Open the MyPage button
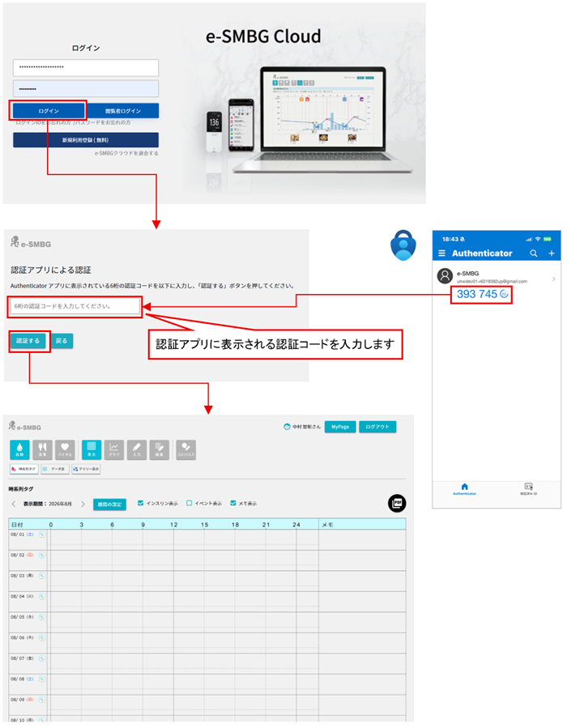The height and width of the screenshot is (728, 567). point(340,427)
